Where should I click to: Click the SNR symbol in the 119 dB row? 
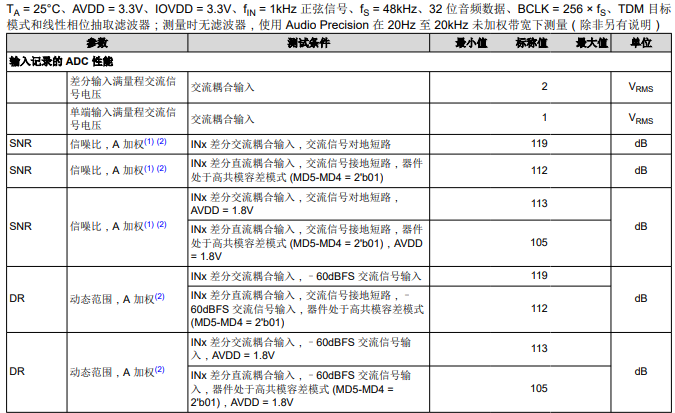point(21,143)
